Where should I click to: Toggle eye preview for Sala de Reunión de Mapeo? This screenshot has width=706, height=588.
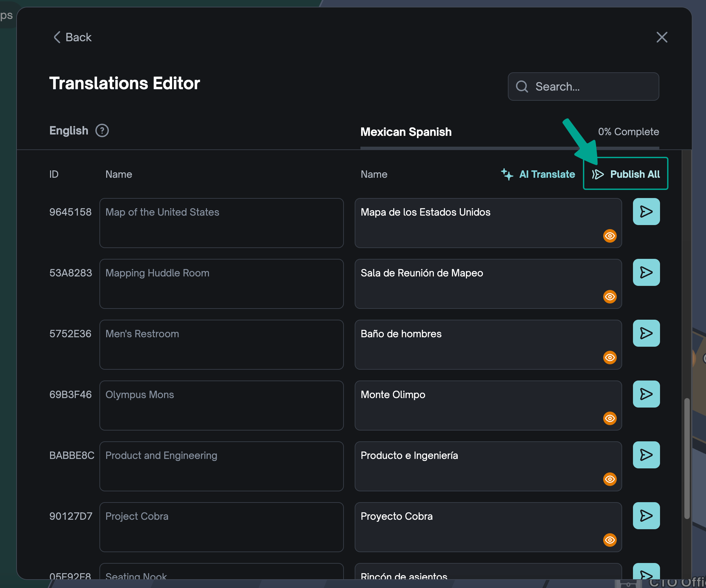(x=610, y=297)
